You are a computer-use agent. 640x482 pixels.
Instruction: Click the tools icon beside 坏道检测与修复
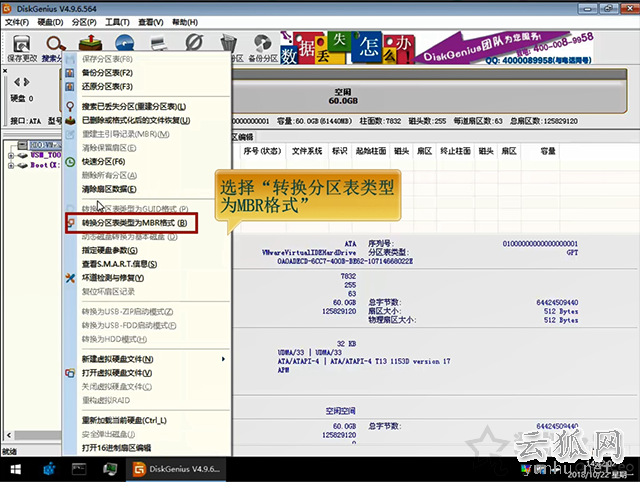click(x=70, y=278)
